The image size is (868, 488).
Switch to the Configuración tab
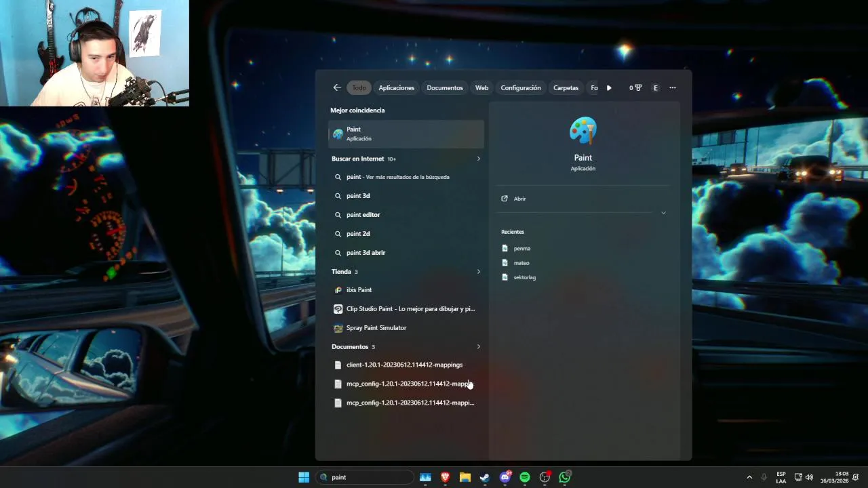pos(521,87)
